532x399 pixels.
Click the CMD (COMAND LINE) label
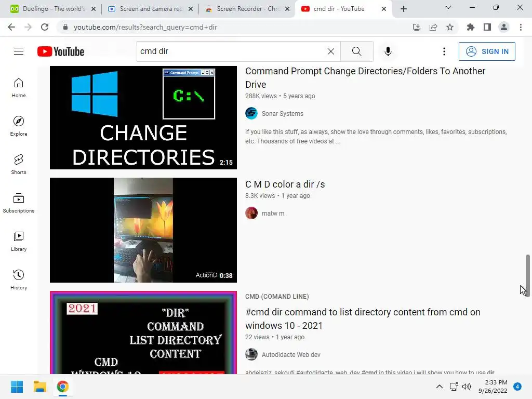[277, 297]
